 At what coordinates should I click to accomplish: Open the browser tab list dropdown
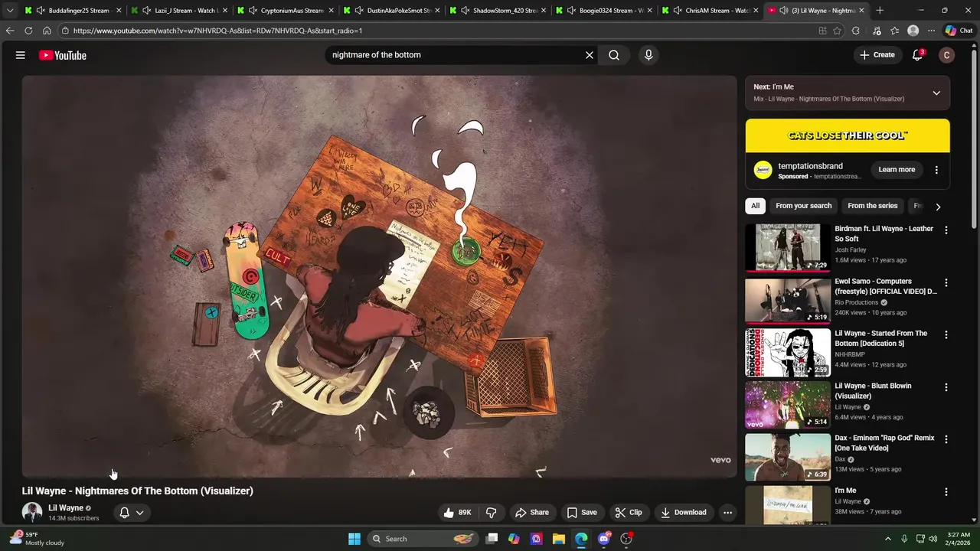click(x=10, y=11)
